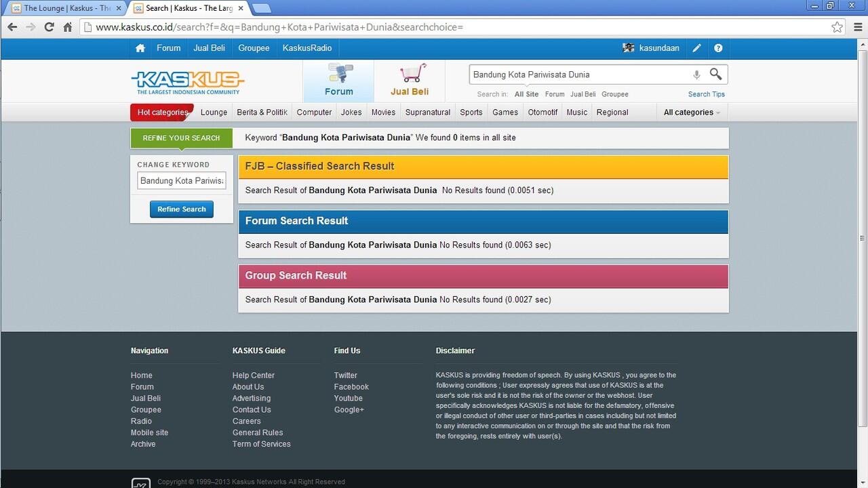Image resolution: width=868 pixels, height=488 pixels.
Task: Click the Refine Search button
Action: tap(182, 209)
